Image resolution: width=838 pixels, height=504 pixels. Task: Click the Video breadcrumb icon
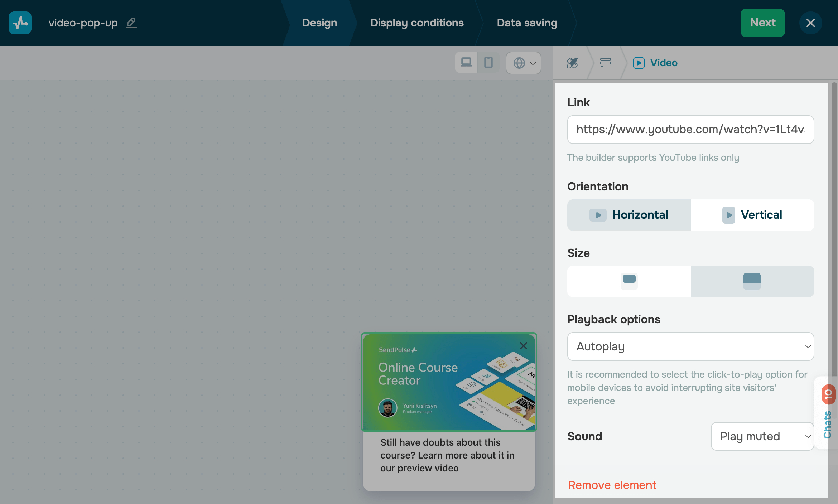[x=639, y=63]
